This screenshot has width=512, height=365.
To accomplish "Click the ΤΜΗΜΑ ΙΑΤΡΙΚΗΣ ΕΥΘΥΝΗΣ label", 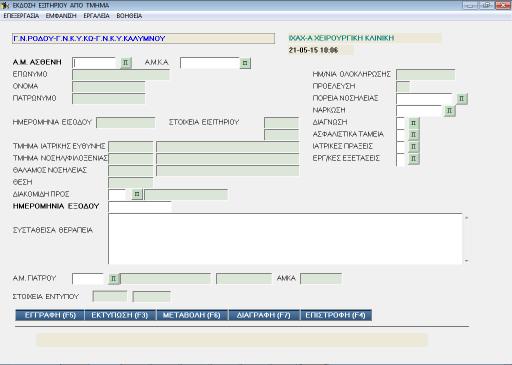I will (x=59, y=146).
